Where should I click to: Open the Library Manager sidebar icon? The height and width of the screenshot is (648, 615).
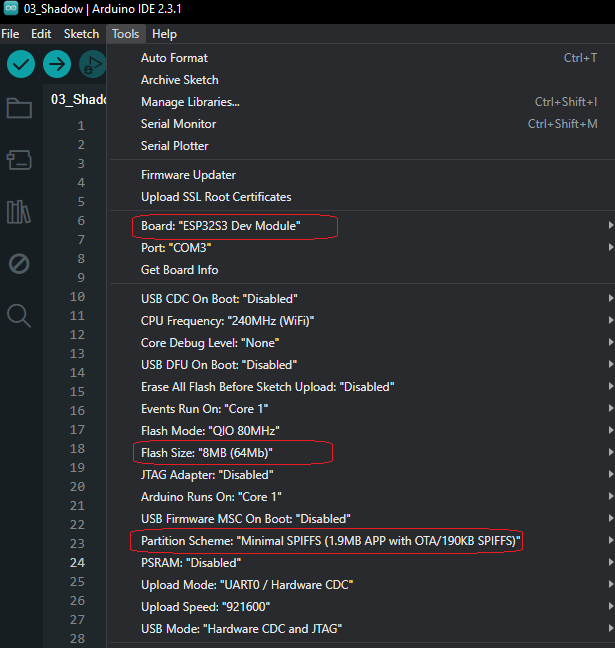coord(19,212)
